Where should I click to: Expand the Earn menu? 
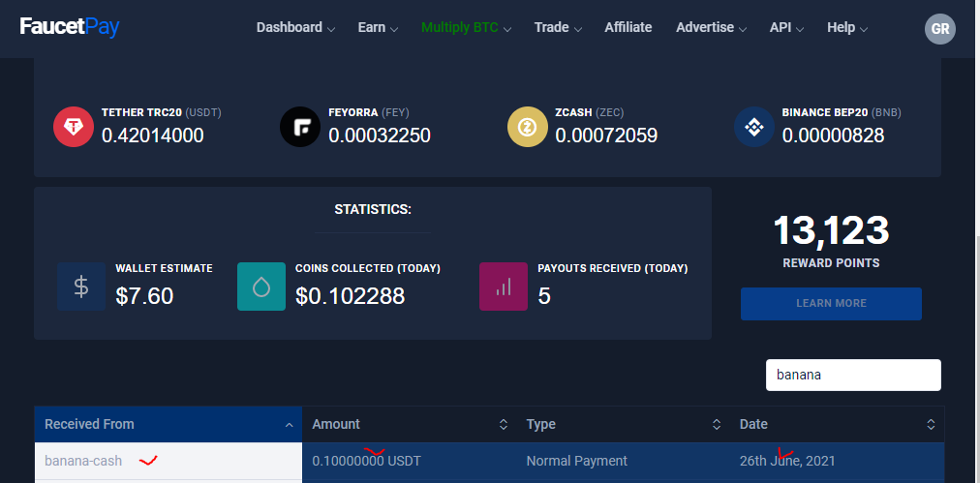(x=378, y=27)
